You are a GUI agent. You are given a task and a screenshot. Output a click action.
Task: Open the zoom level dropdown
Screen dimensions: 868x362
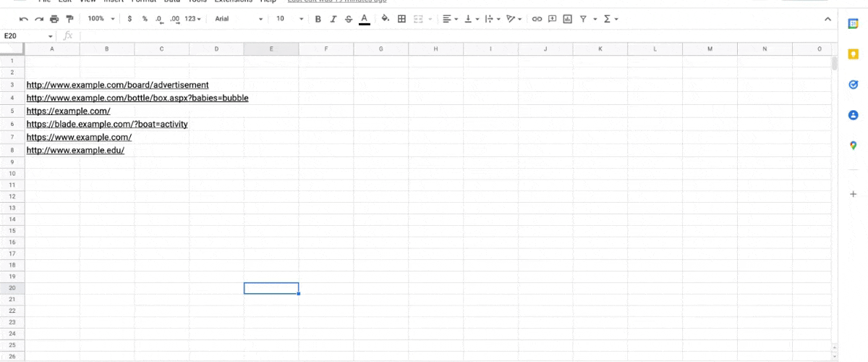(101, 19)
